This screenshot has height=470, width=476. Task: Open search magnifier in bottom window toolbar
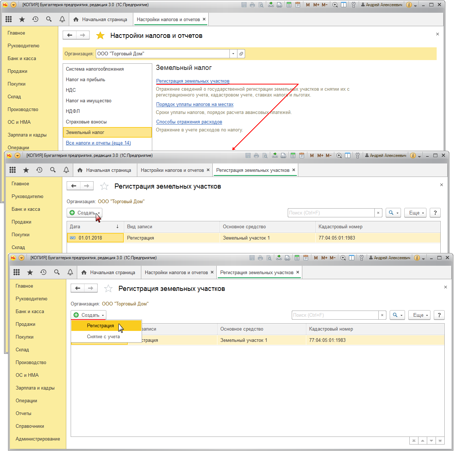click(57, 272)
